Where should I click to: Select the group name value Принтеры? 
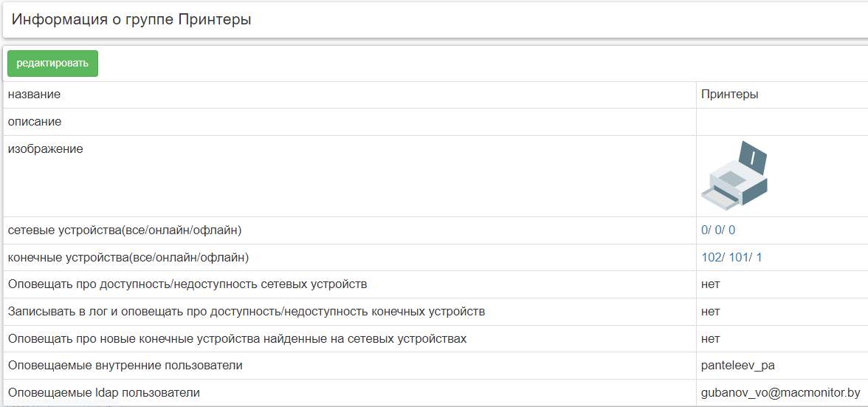729,95
